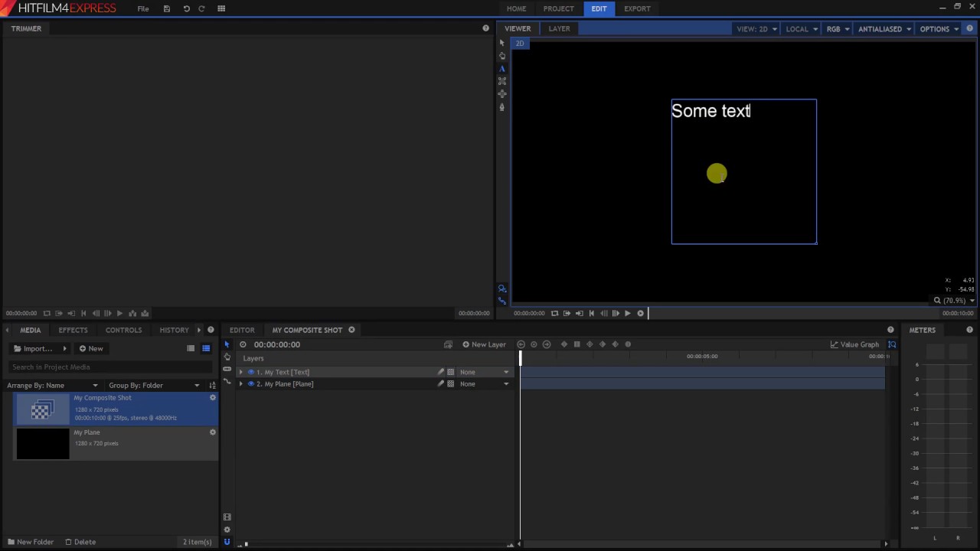Open the File menu
The image size is (980, 551).
click(143, 8)
